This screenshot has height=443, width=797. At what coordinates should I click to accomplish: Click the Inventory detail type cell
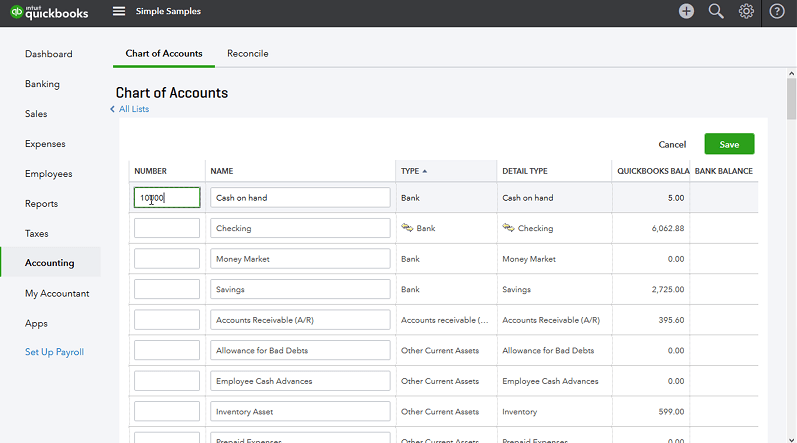pos(519,412)
